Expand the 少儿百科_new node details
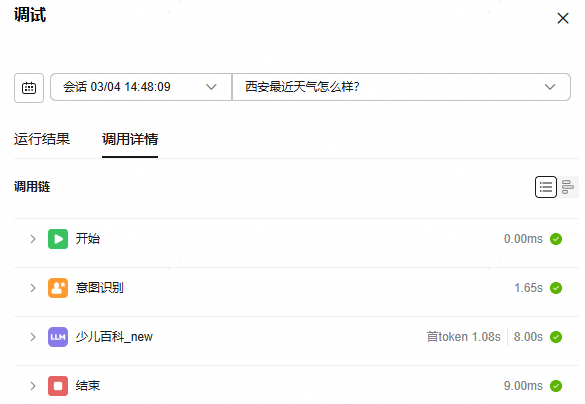The height and width of the screenshot is (404, 585). point(33,337)
